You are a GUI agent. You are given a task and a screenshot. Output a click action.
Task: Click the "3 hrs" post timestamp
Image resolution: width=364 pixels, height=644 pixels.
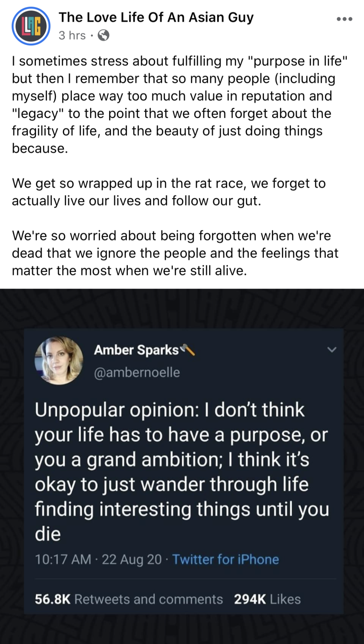(x=72, y=35)
